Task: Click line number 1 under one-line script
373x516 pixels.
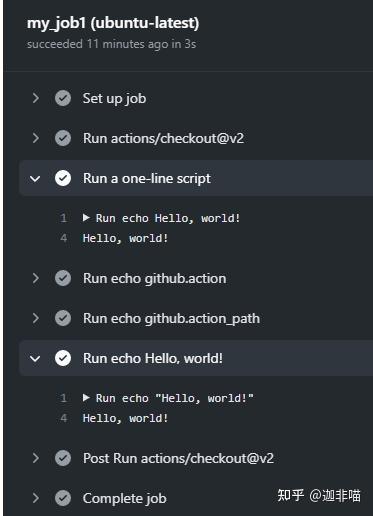Action: [x=63, y=218]
